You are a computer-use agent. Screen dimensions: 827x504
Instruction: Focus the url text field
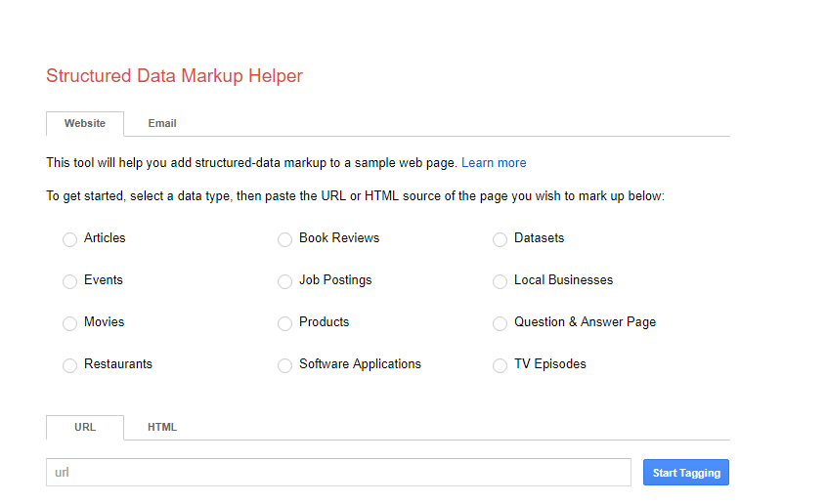(338, 473)
